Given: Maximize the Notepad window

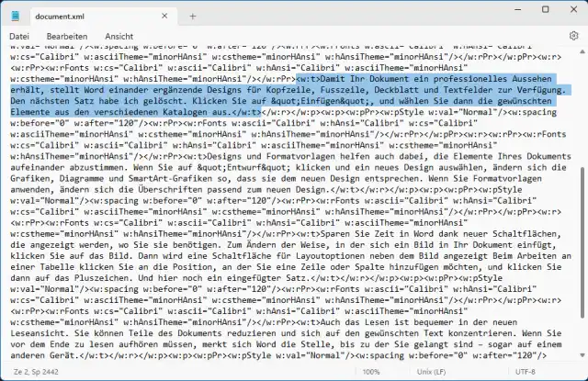Looking at the screenshot, I should 546,9.
